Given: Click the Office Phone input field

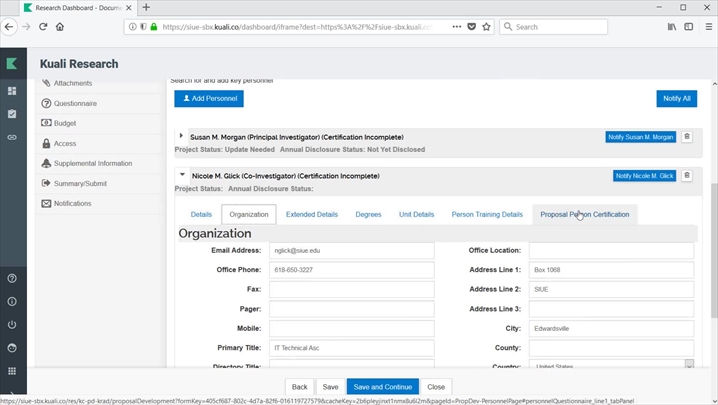Looking at the screenshot, I should [x=351, y=270].
